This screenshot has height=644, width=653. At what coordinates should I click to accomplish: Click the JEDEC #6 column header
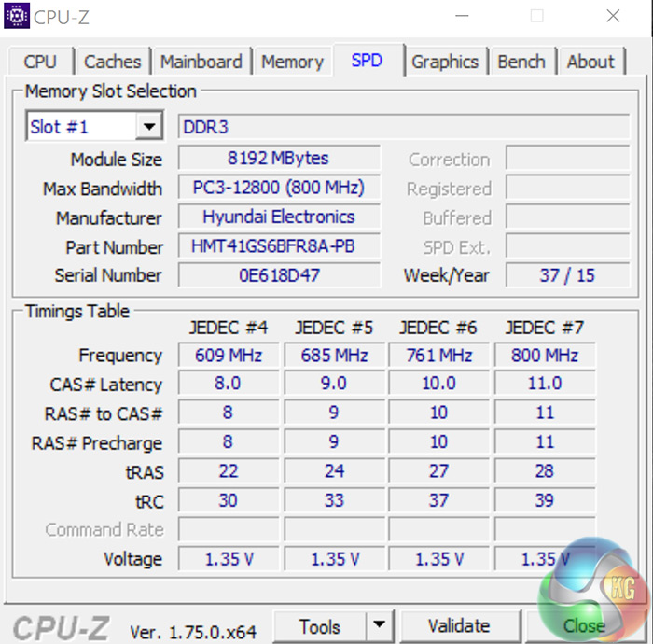438,328
